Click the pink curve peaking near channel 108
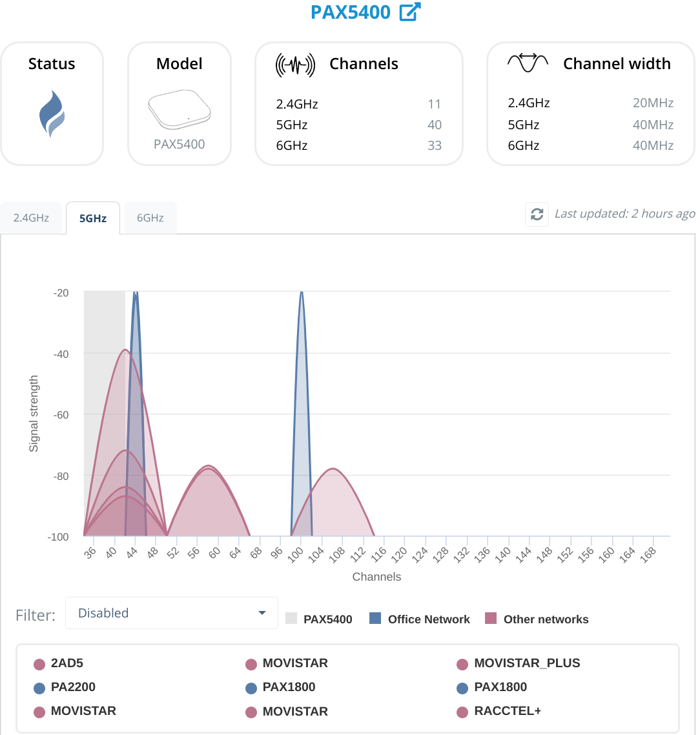This screenshot has height=735, width=700. (x=333, y=502)
